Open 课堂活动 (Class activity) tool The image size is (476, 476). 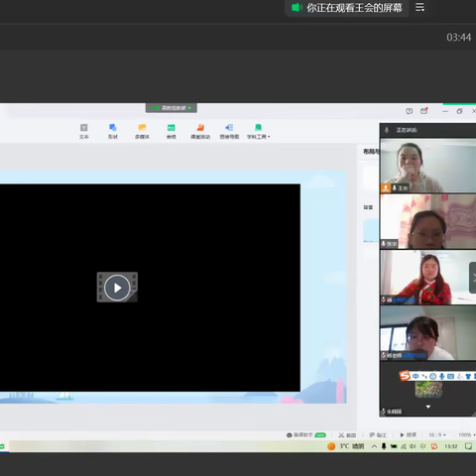click(200, 131)
